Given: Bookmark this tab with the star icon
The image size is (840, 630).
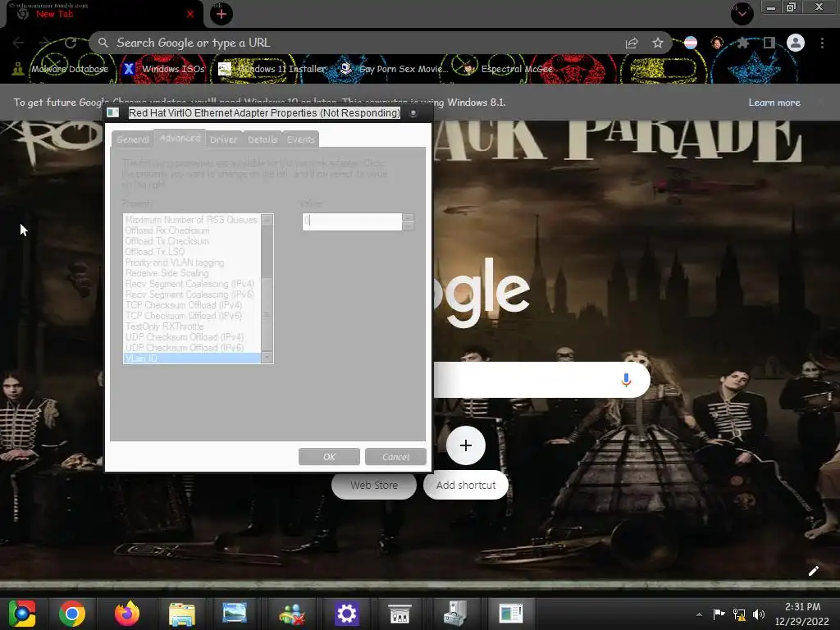Looking at the screenshot, I should click(x=658, y=43).
